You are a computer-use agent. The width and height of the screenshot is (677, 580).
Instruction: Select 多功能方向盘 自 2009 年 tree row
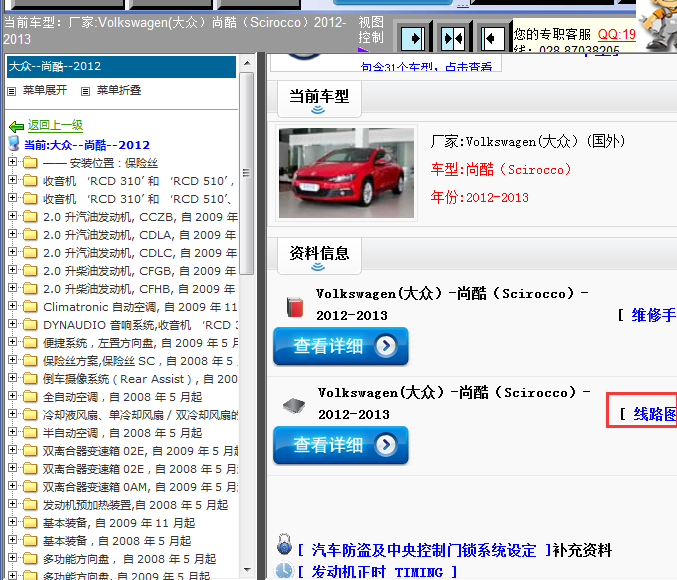(126, 575)
